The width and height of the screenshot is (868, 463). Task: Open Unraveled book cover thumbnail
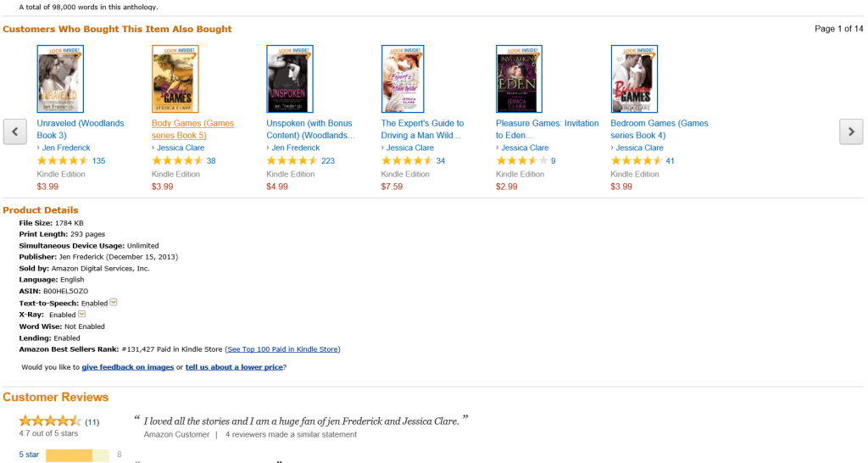60,79
